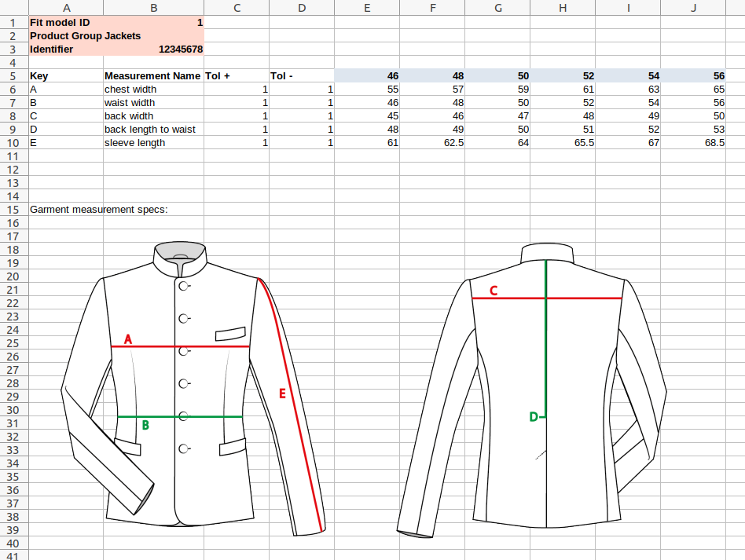Click the red 'C' label on back jacket
745x560 pixels.
[494, 291]
